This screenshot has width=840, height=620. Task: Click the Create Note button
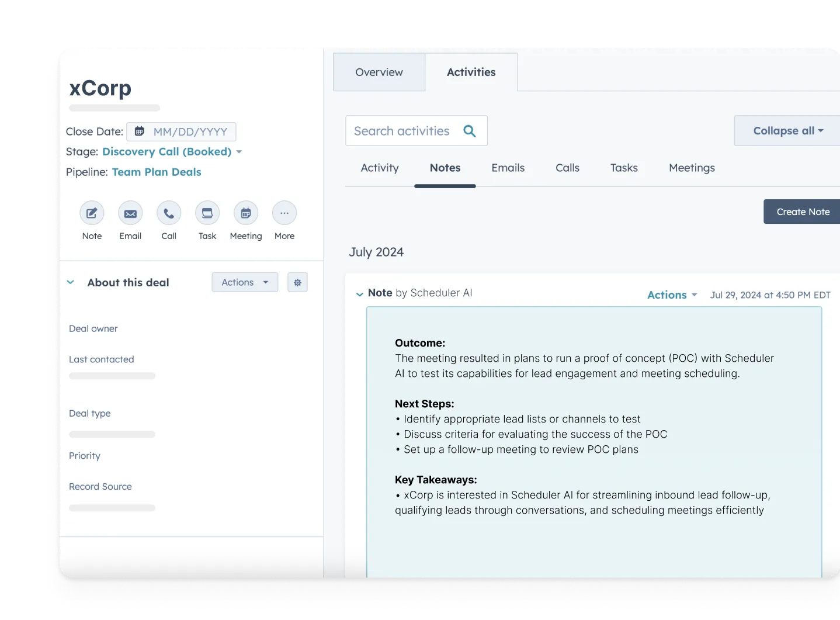[x=803, y=212]
